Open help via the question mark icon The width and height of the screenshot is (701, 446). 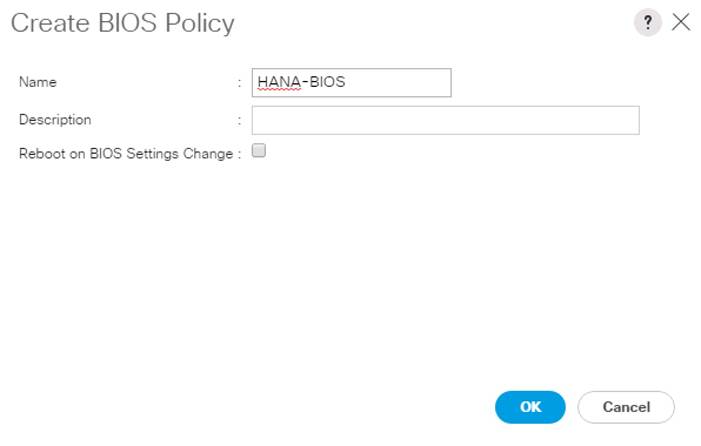pyautogui.click(x=647, y=22)
